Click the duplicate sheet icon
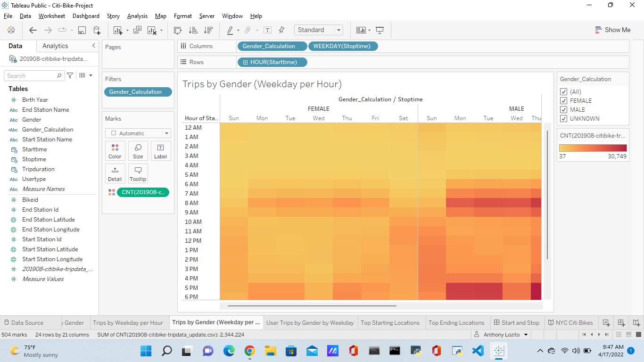Image resolution: width=644 pixels, height=362 pixels. click(x=137, y=30)
